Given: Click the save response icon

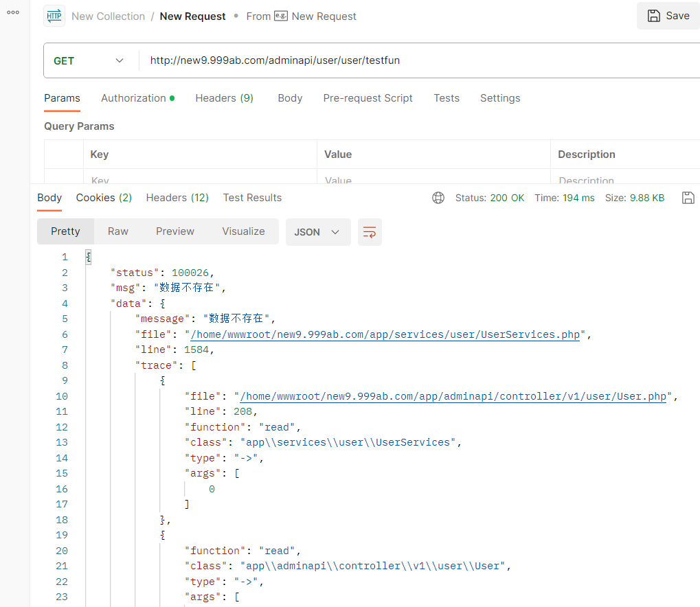Looking at the screenshot, I should click(688, 198).
